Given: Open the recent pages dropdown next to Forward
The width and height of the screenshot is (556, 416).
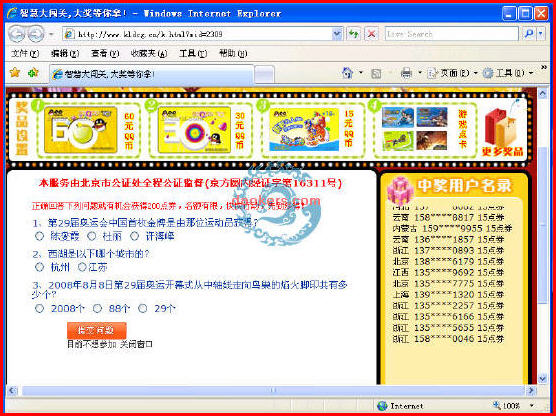Looking at the screenshot, I should point(51,34).
